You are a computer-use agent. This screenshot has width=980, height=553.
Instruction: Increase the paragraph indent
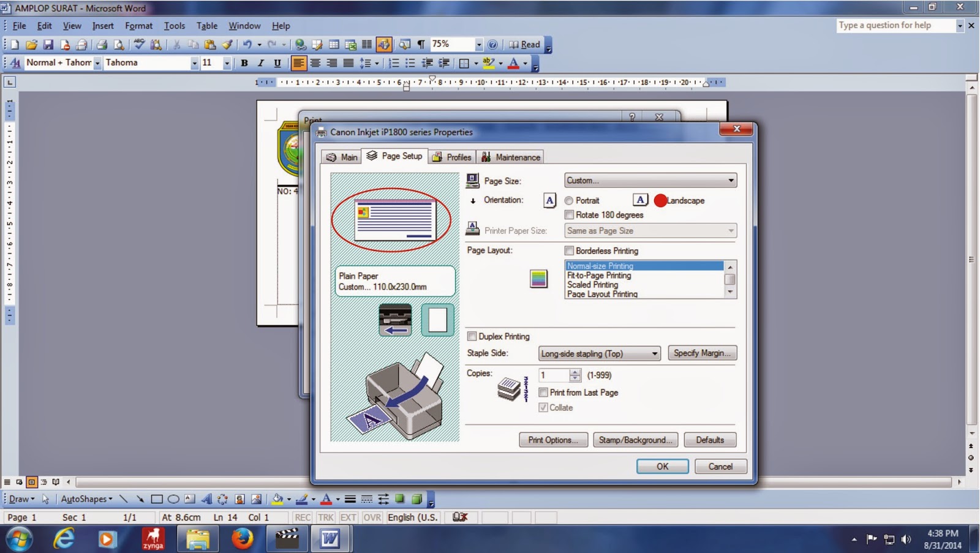444,63
